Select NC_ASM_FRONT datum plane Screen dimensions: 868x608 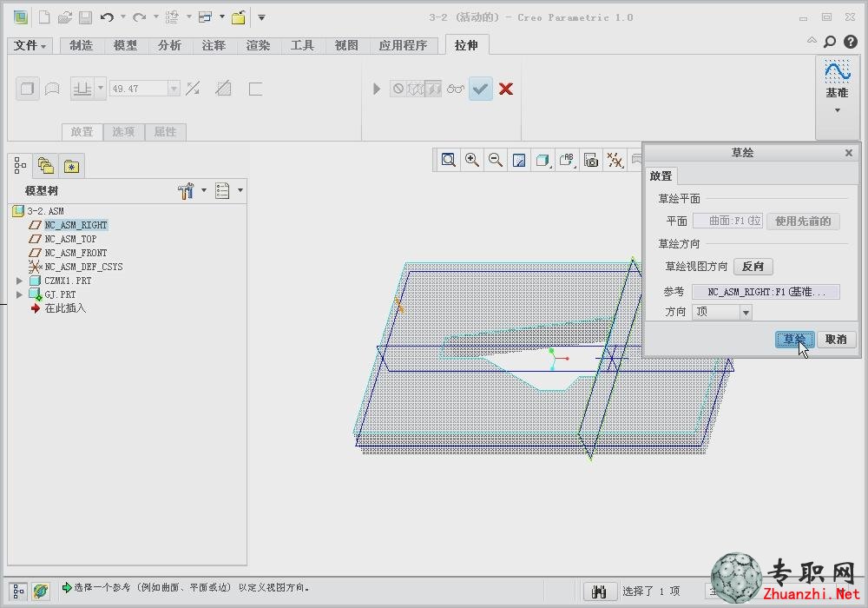pos(76,253)
